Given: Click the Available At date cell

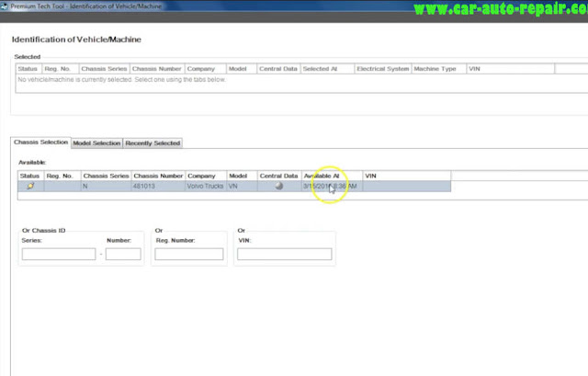Looking at the screenshot, I should click(x=332, y=186).
